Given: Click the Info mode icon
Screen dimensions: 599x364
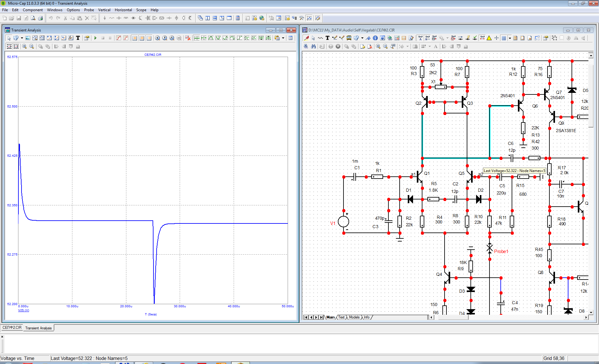Looking at the screenshot, I should tap(375, 38).
